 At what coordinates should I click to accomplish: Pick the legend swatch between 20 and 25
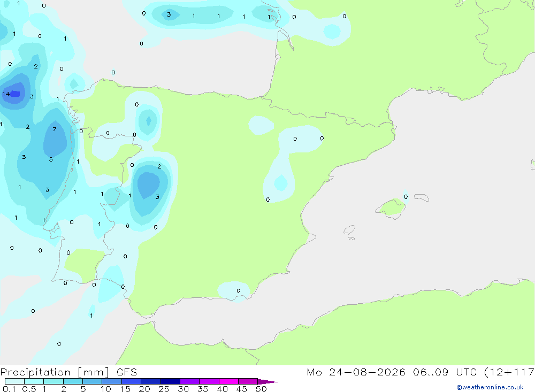151,381
